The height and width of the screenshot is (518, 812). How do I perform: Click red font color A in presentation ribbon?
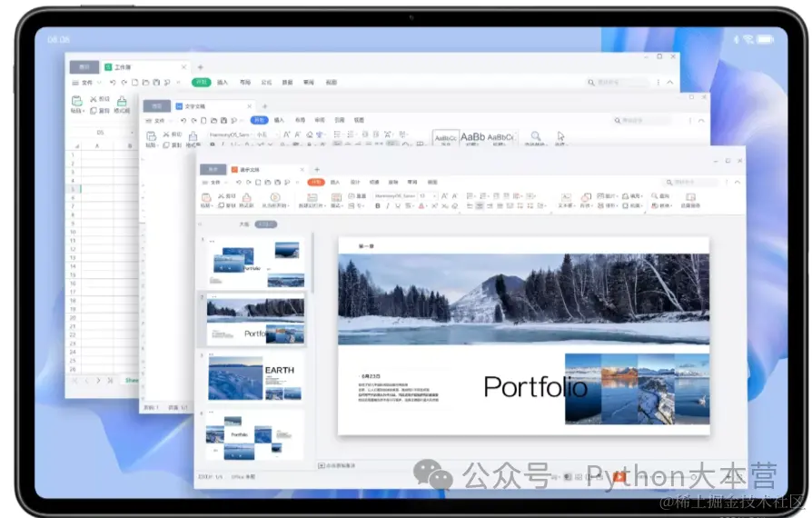pos(421,205)
